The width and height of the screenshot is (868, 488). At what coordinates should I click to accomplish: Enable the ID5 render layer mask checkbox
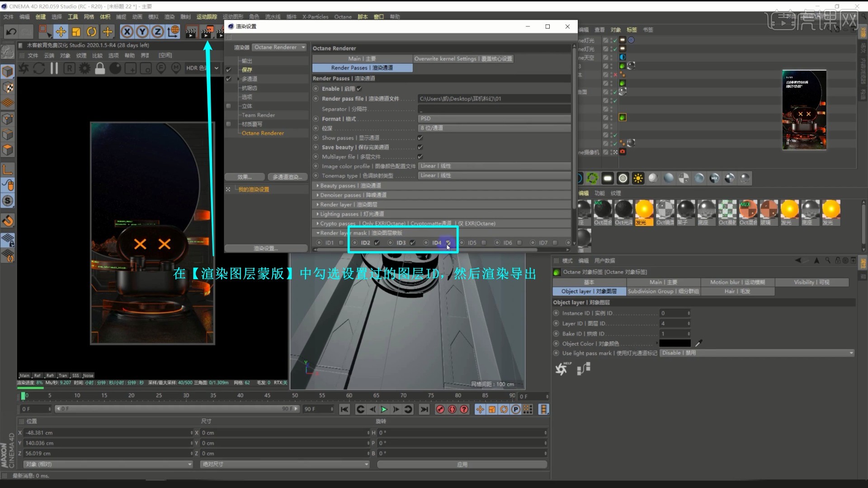click(484, 243)
